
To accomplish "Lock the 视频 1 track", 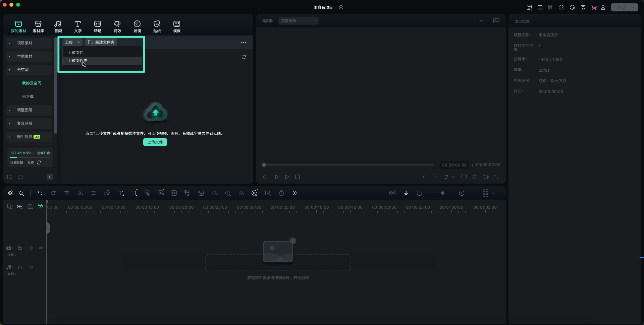I will coord(20,248).
